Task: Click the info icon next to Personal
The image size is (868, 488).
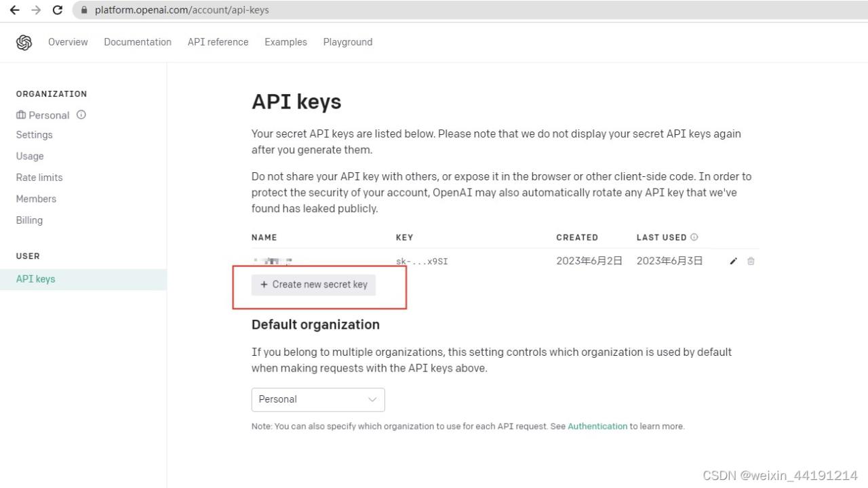Action: pos(81,115)
